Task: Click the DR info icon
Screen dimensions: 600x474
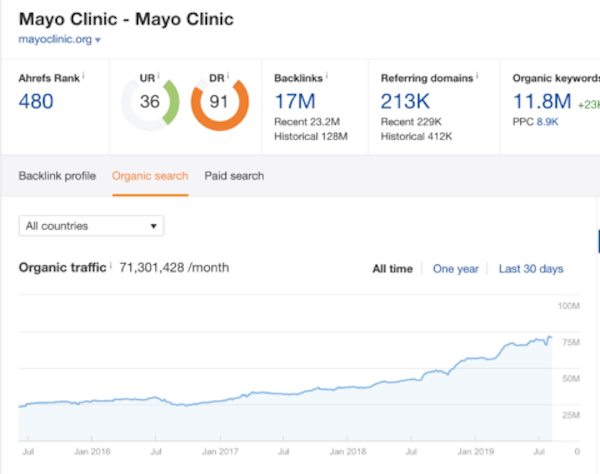Action: [228, 75]
